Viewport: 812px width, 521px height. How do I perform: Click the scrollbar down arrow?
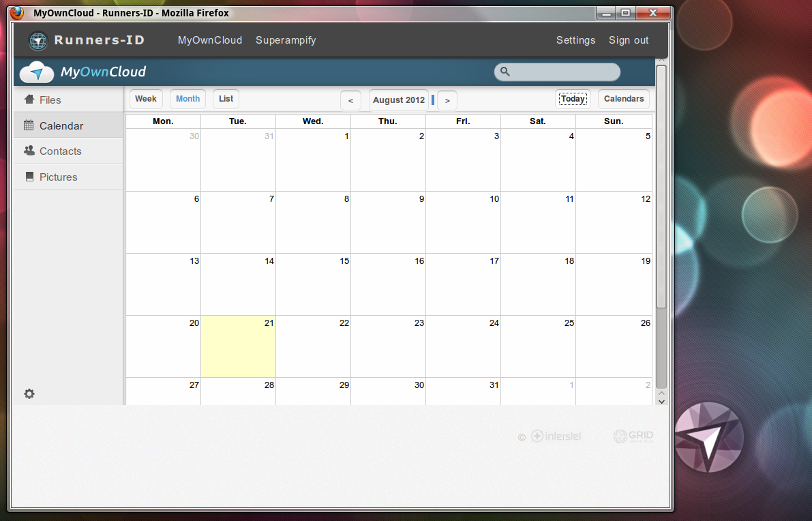pyautogui.click(x=661, y=401)
